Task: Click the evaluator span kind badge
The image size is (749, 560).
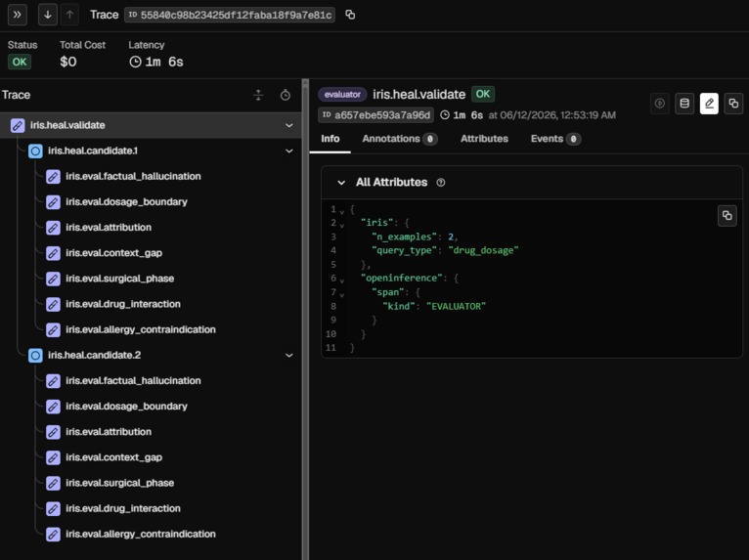Action: point(342,95)
